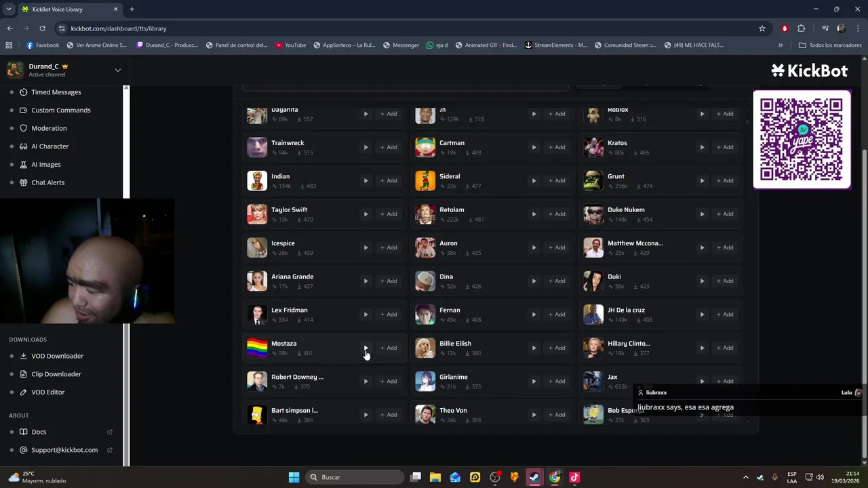This screenshot has width=868, height=488.
Task: Play the Ariana Grande voice preview
Action: [366, 281]
